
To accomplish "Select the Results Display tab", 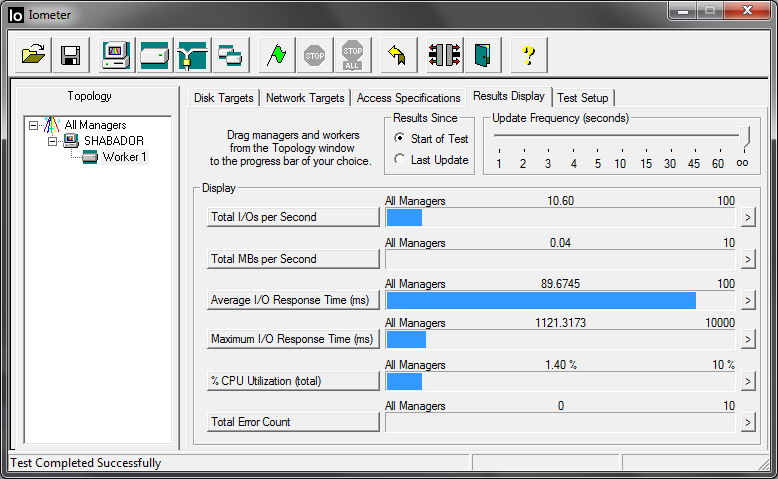I will pyautogui.click(x=509, y=96).
